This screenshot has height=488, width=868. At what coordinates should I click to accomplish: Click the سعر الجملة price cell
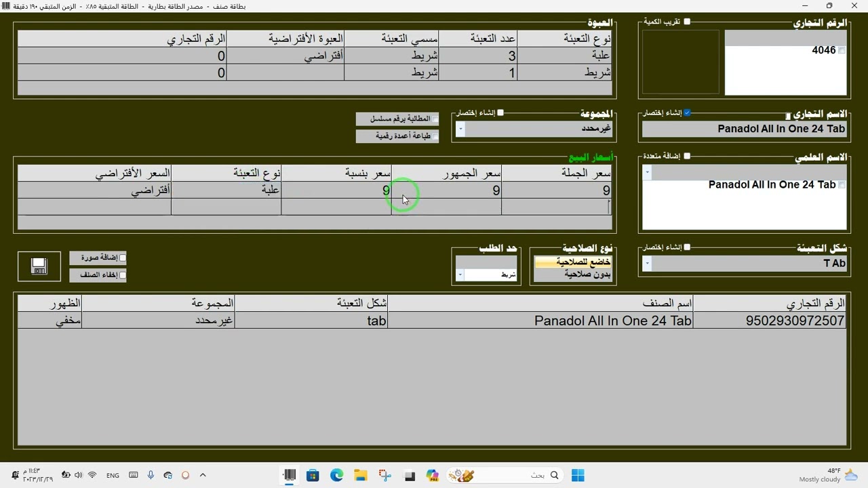557,191
